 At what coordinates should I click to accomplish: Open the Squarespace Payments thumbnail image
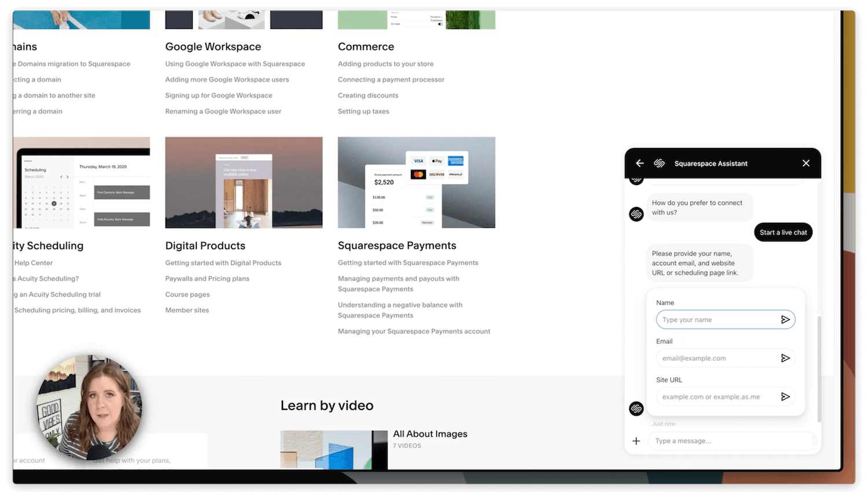coord(417,183)
